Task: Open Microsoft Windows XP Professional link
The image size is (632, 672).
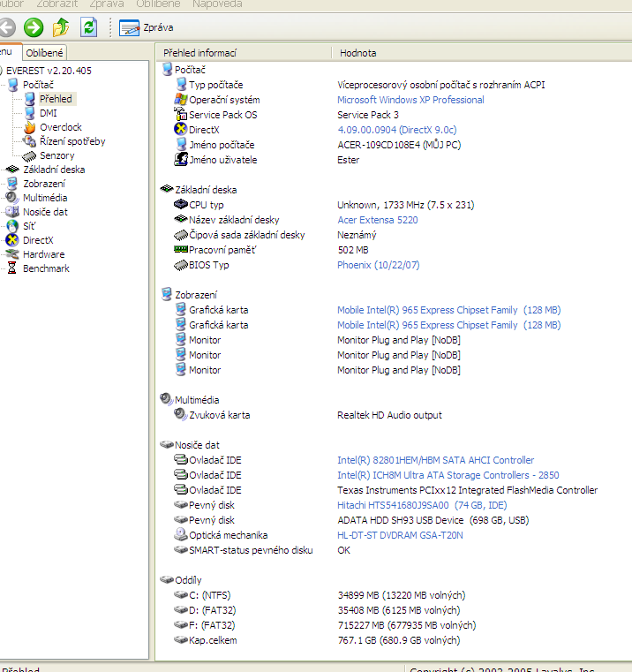Action: pyautogui.click(x=410, y=100)
